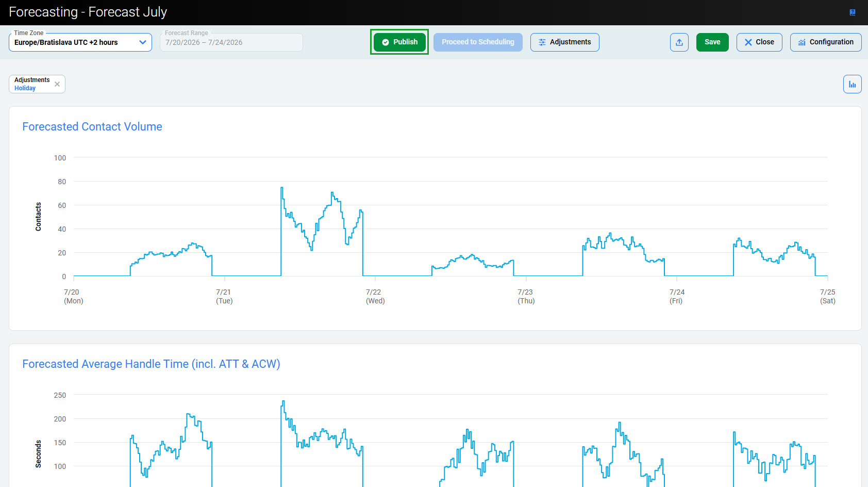Click the 7/25 (Sat) axis label
This screenshot has height=487, width=868.
tap(828, 297)
